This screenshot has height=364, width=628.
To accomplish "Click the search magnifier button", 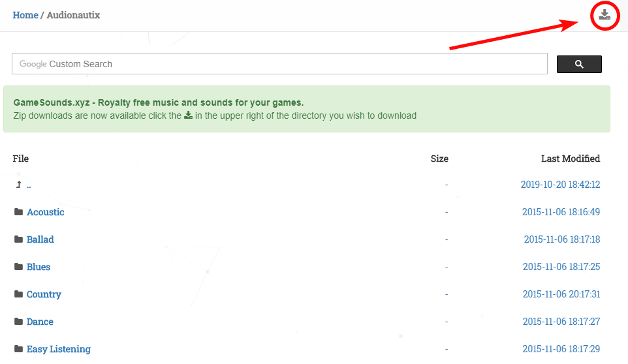I will [579, 64].
